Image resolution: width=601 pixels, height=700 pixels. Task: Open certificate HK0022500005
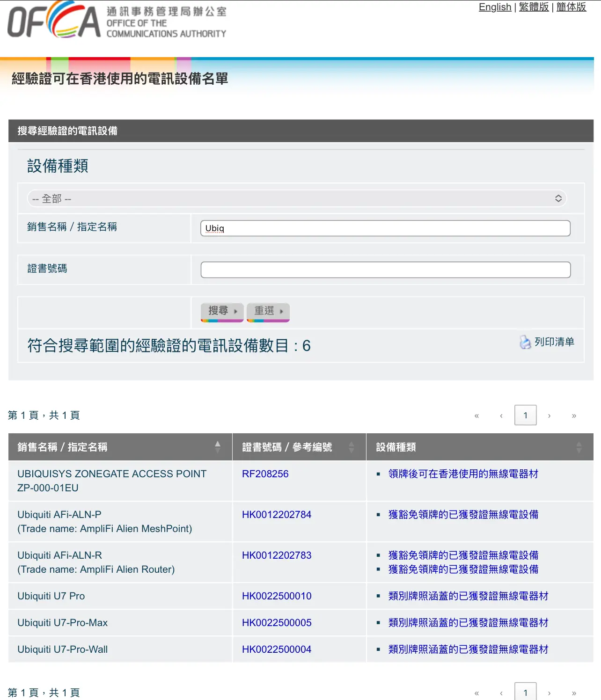click(x=277, y=622)
